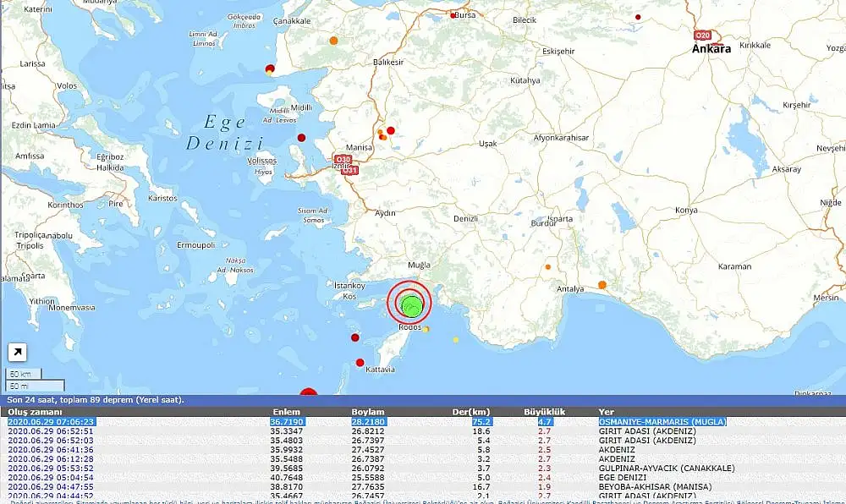Image resolution: width=846 pixels, height=504 pixels.
Task: Click the Boylam column header
Action: pos(368,412)
